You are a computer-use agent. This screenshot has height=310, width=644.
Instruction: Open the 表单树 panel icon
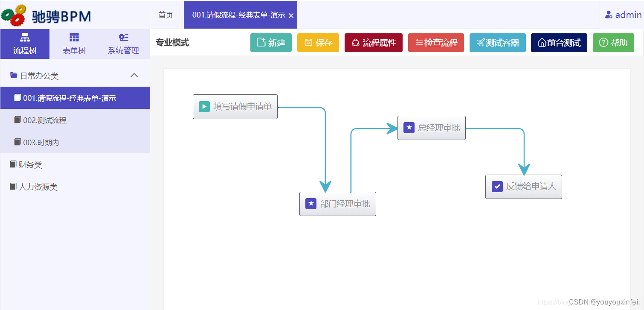tap(74, 38)
